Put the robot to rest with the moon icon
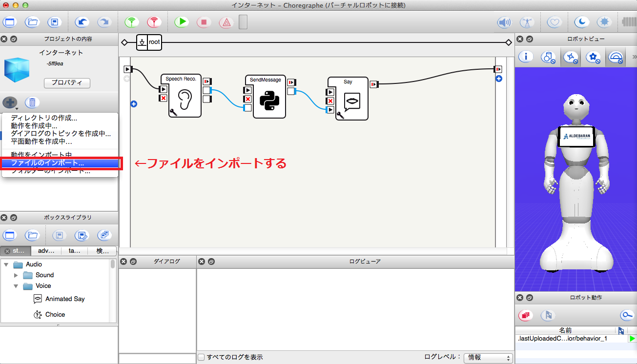The width and height of the screenshot is (637, 364). (x=581, y=22)
